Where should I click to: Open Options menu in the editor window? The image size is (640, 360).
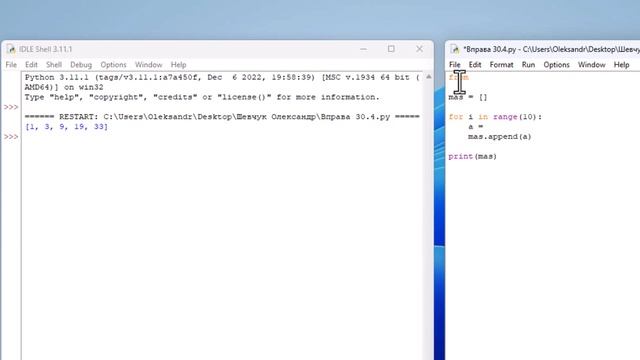556,65
